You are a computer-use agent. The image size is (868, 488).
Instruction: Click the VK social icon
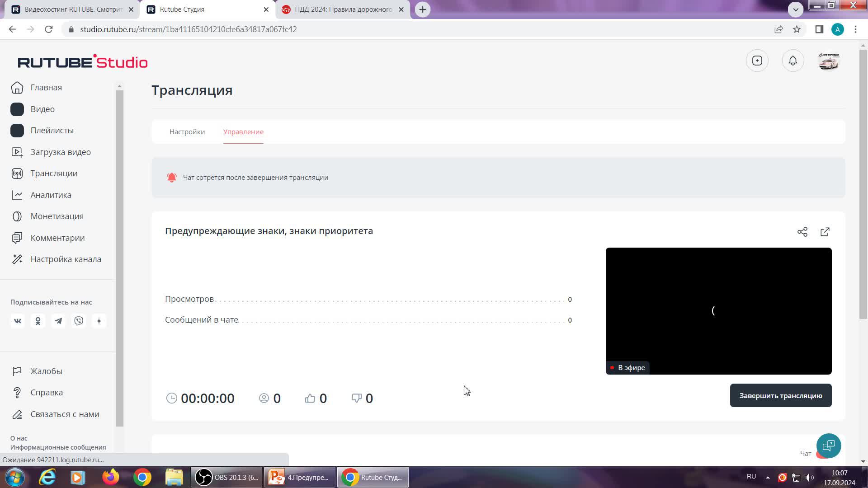pyautogui.click(x=18, y=321)
